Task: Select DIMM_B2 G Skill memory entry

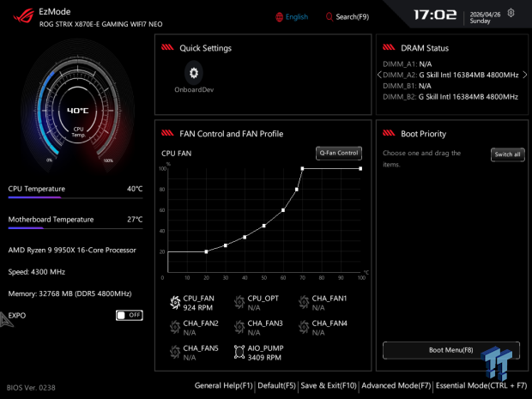Action: pyautogui.click(x=450, y=97)
